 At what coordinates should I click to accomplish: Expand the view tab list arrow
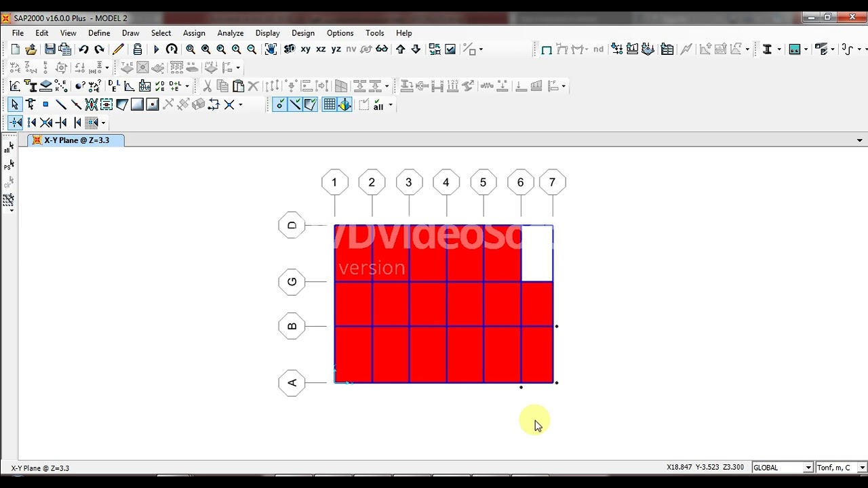pyautogui.click(x=859, y=140)
